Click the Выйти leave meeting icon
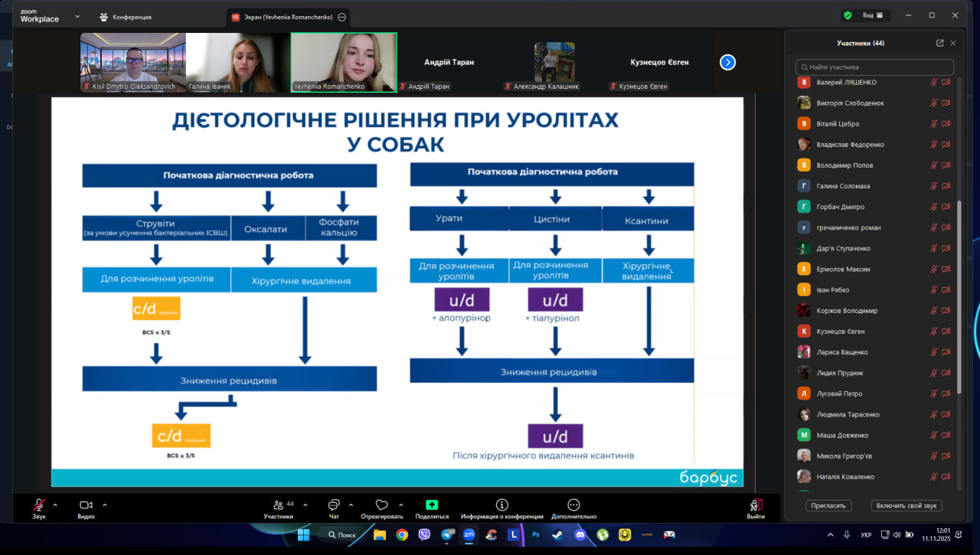Screen dimensions: 980x555 tap(756, 505)
